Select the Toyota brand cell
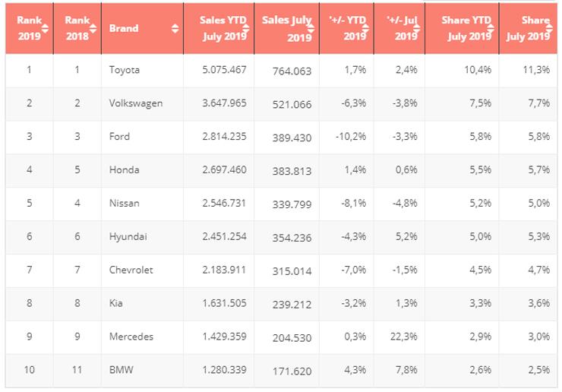Image resolution: width=562 pixels, height=392 pixels. (125, 70)
